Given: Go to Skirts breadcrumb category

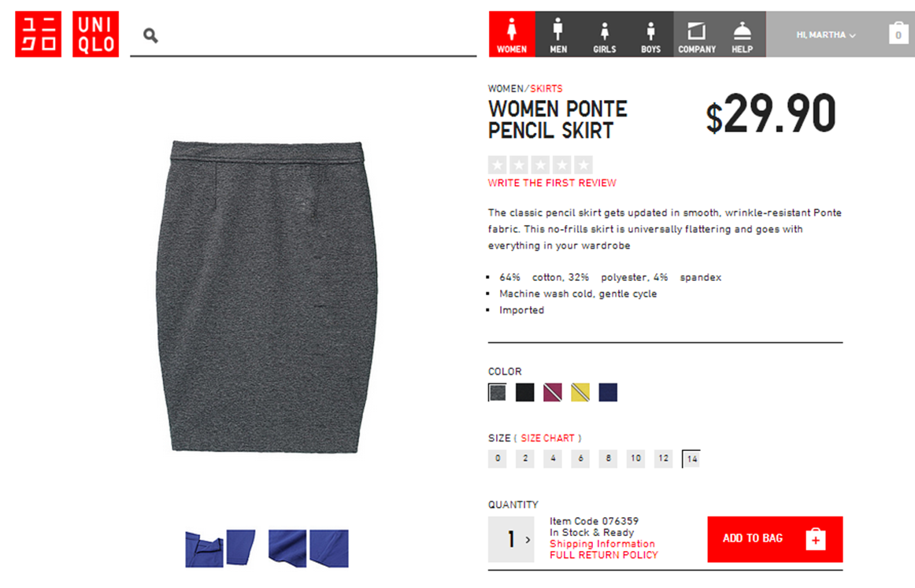Looking at the screenshot, I should coord(546,89).
